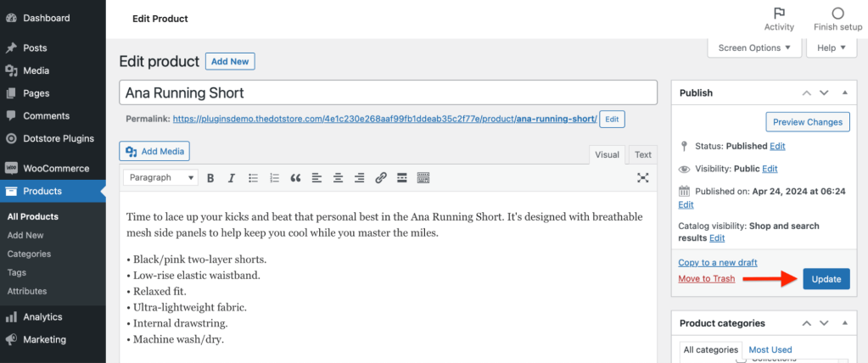Insert a bulleted list

click(253, 178)
